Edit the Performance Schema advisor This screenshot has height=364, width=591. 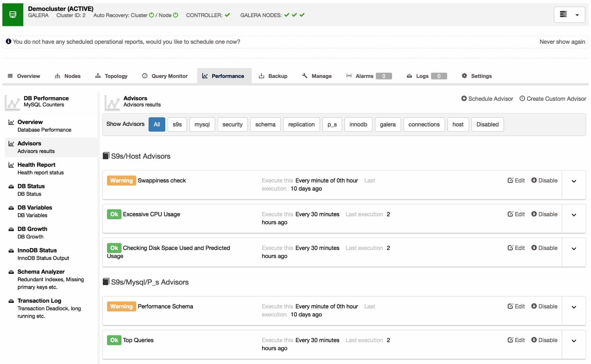click(x=516, y=306)
